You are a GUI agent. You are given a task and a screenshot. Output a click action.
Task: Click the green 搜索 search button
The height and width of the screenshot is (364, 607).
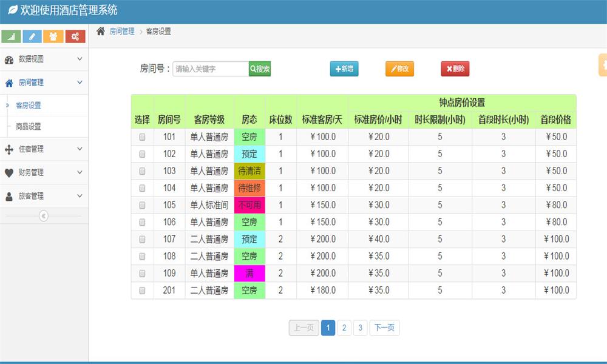pyautogui.click(x=260, y=69)
